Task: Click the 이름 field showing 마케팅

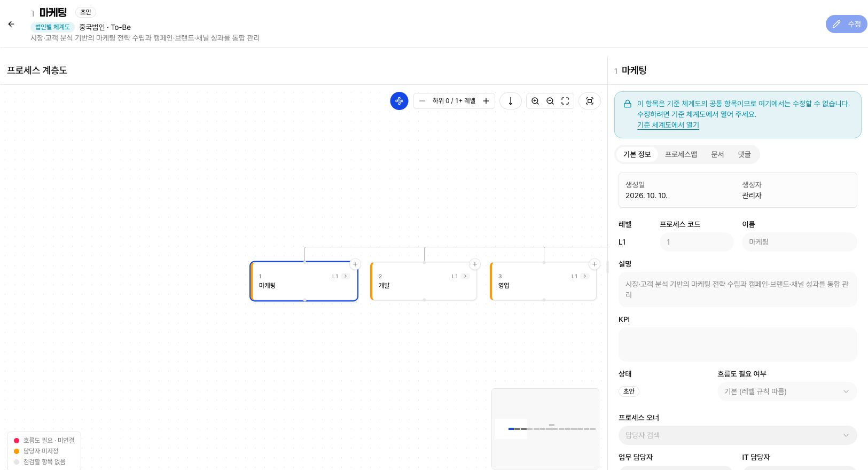Action: tap(799, 242)
